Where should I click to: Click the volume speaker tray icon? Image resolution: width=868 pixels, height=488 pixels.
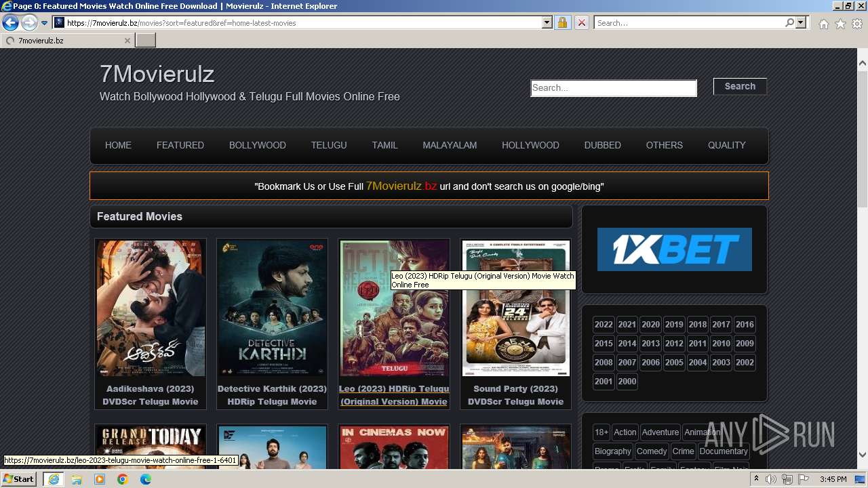pyautogui.click(x=772, y=479)
